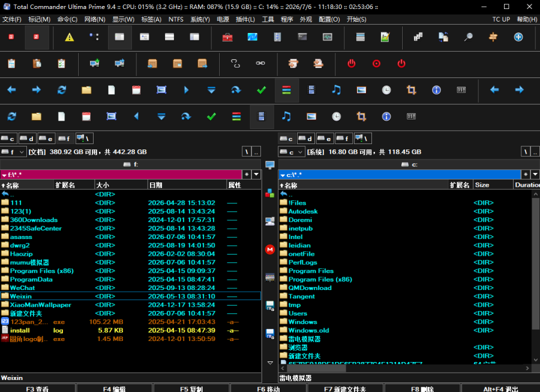Click the blue circled plus icon
Image resolution: width=540 pixels, height=392 pixels.
pos(518,37)
